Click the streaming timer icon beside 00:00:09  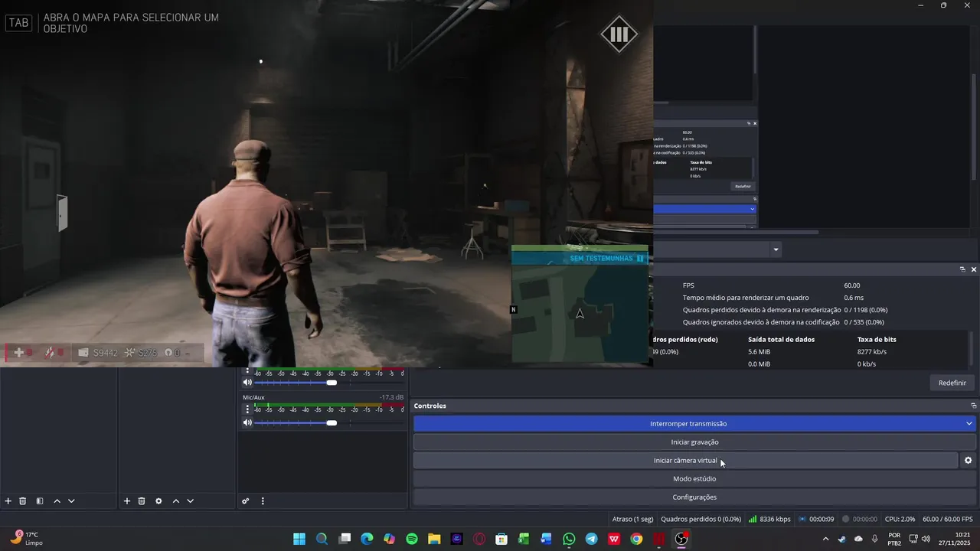coord(802,519)
